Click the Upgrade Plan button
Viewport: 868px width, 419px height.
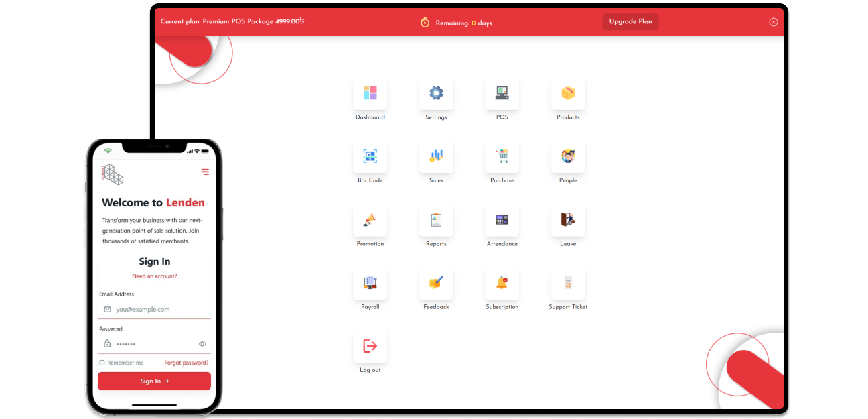coord(630,21)
